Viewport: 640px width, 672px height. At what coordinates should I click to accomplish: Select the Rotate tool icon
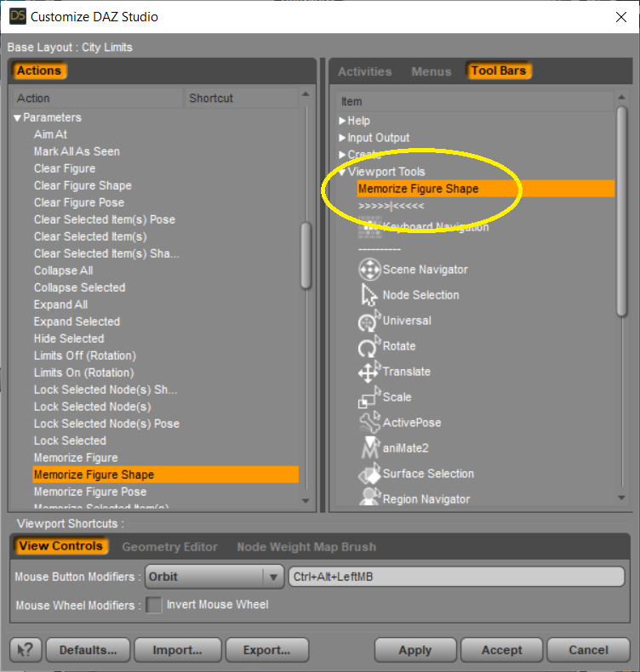tap(369, 346)
